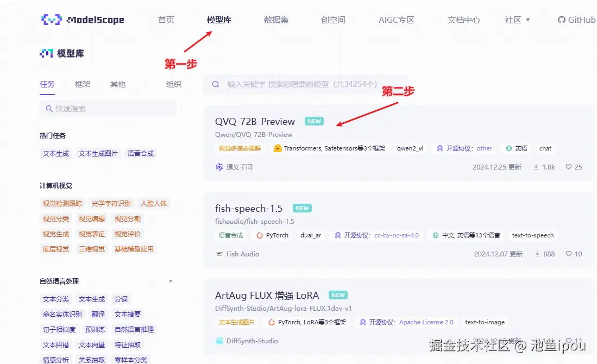Click the Transformers emoji icon on QVQ-72B-Preview
Viewport: 597px width, 364px height.
[278, 148]
